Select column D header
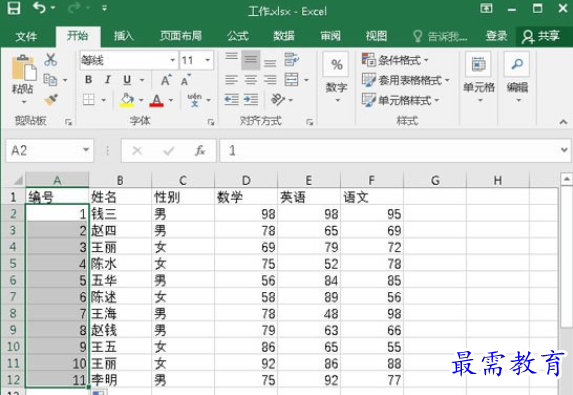 tap(246, 180)
